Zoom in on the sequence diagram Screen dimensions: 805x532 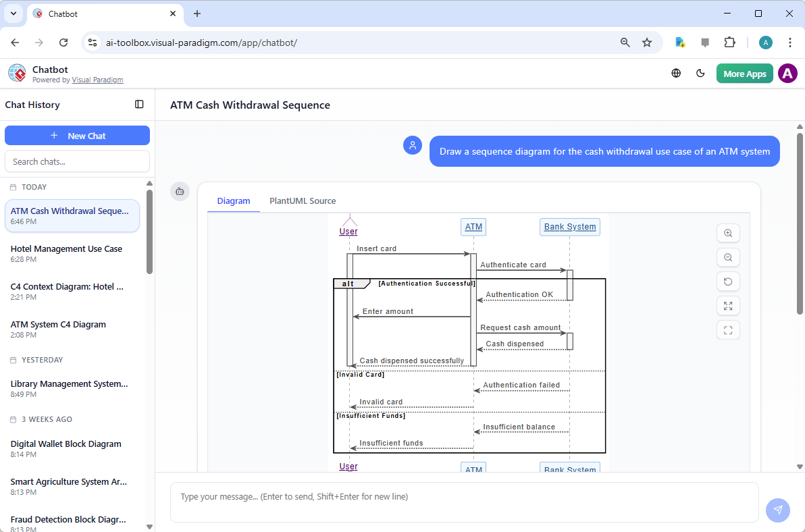coord(728,233)
